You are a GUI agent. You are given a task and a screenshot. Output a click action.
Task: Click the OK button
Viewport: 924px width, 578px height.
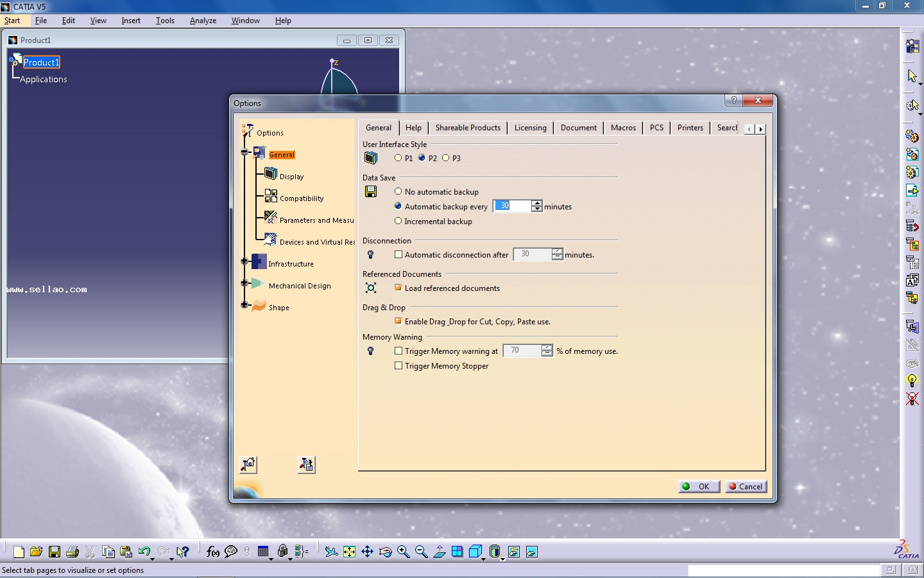699,486
